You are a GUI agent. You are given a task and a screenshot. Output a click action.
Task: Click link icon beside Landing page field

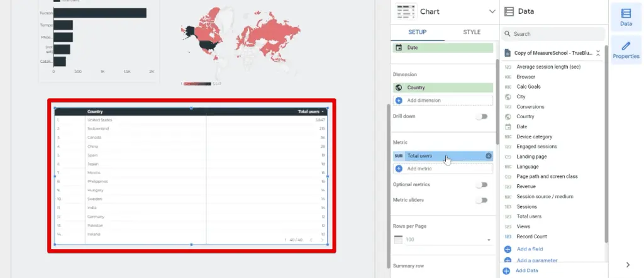pyautogui.click(x=508, y=157)
